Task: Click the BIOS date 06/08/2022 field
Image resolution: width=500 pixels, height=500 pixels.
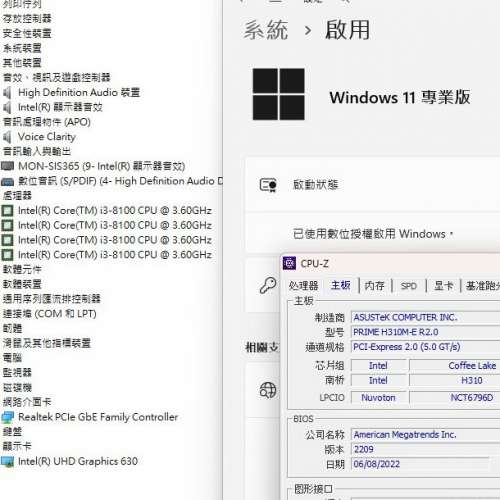Action: (x=420, y=464)
